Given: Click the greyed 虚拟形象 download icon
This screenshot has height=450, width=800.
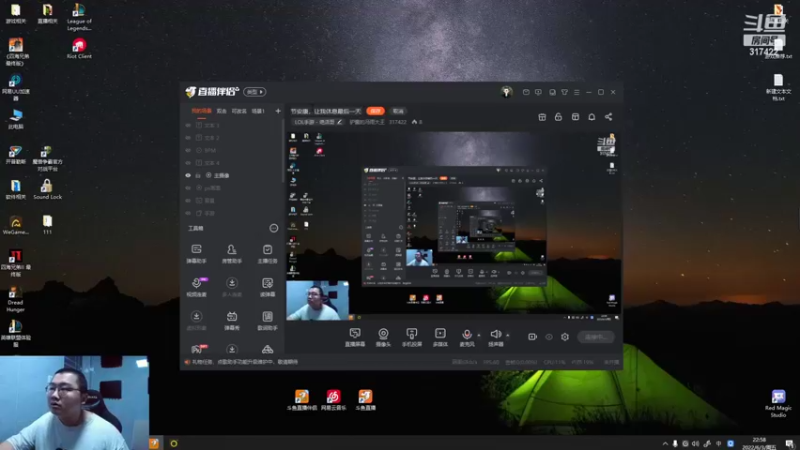Looking at the screenshot, I should (x=196, y=316).
